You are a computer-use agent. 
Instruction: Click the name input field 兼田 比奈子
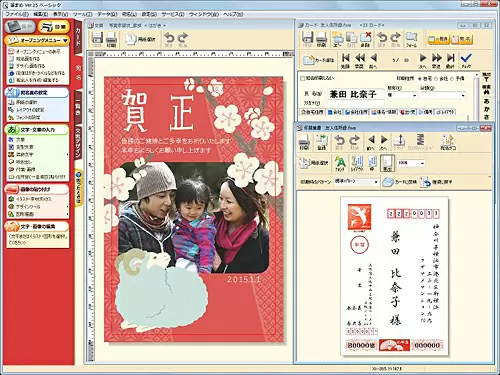(355, 94)
